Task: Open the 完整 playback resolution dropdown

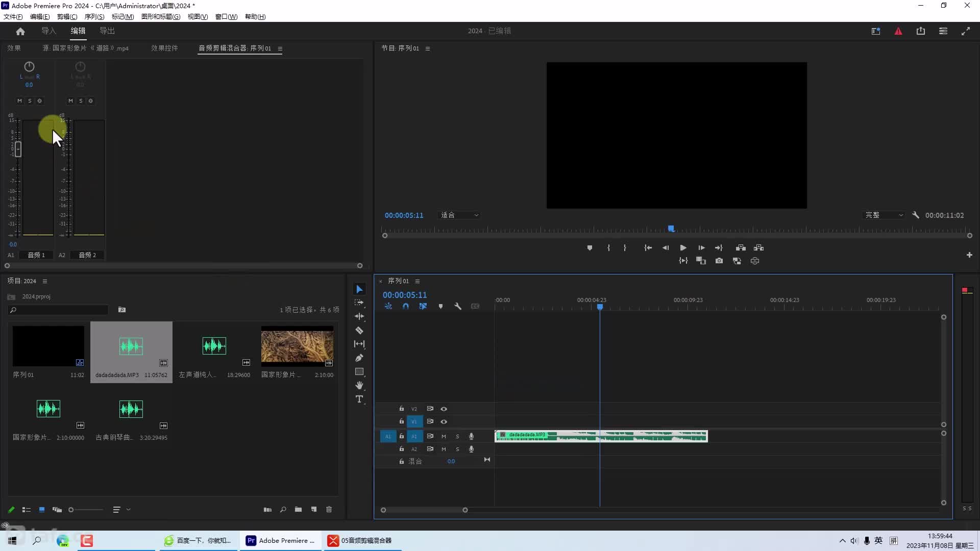Action: click(884, 215)
